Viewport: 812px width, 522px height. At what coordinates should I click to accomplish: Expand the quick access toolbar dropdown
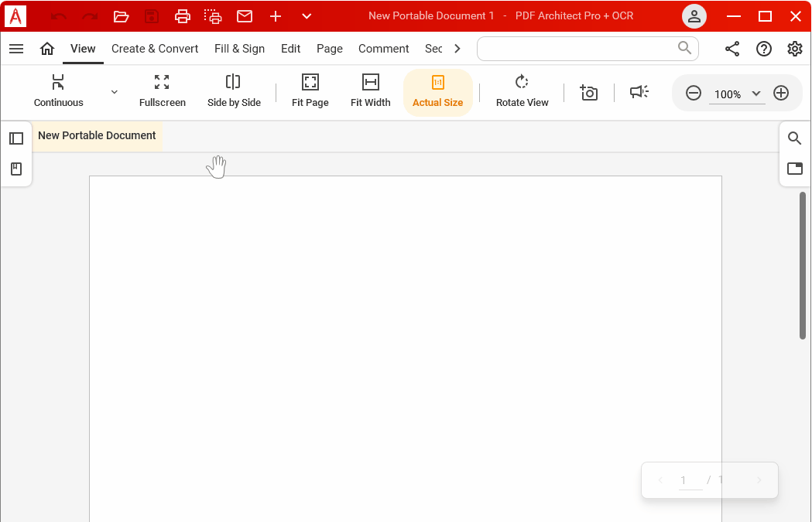click(x=307, y=16)
